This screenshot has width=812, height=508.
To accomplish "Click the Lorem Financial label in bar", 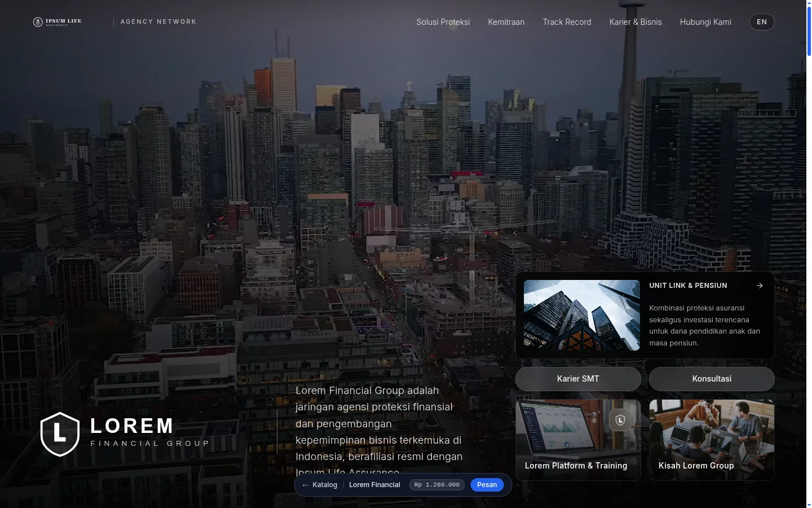I will coord(374,485).
